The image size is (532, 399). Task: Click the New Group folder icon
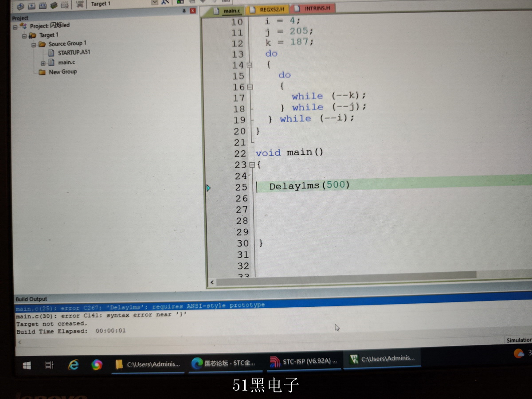coord(42,72)
